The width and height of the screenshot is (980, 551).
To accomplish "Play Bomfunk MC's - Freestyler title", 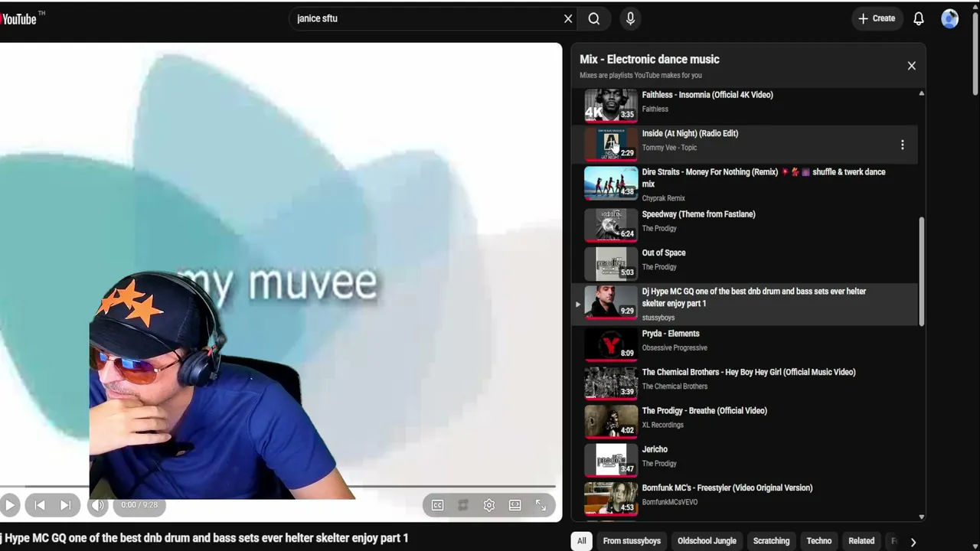I will pos(727,487).
